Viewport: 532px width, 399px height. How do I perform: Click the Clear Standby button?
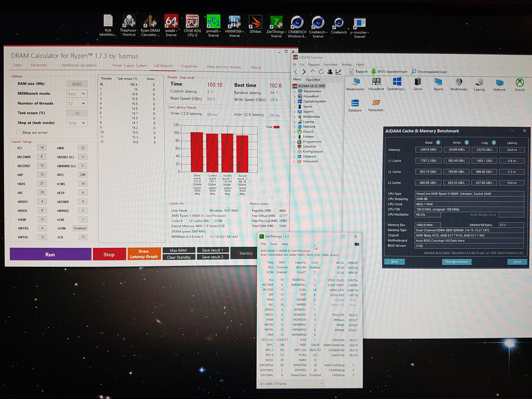click(x=179, y=257)
